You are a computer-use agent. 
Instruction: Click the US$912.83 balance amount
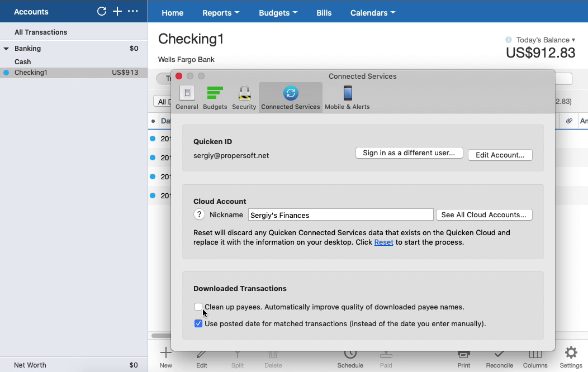coord(540,53)
